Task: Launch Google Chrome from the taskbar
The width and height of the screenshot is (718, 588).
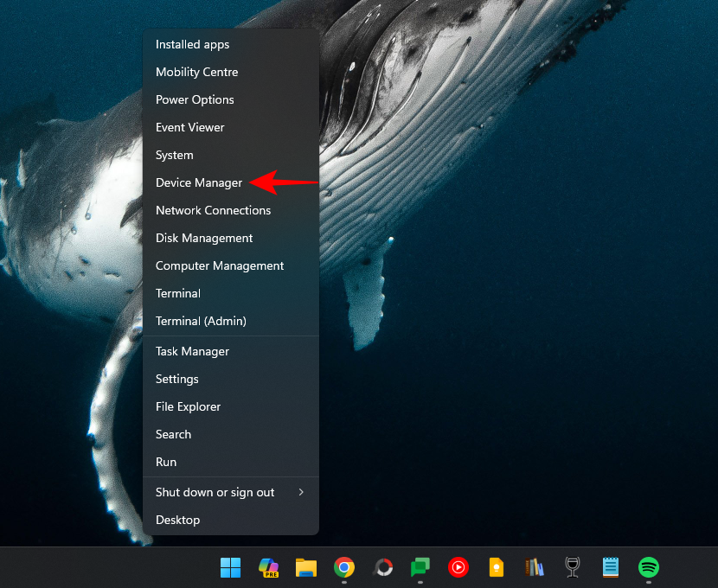Action: tap(343, 568)
